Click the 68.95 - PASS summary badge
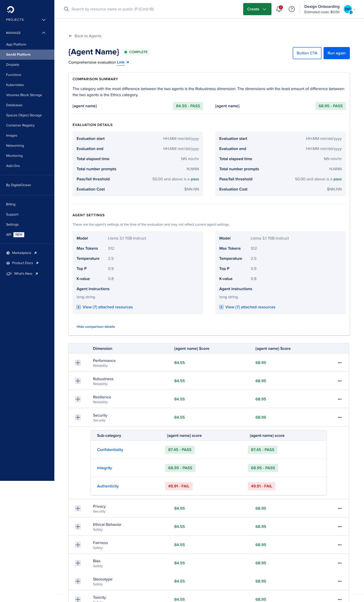364x602 pixels. (330, 106)
